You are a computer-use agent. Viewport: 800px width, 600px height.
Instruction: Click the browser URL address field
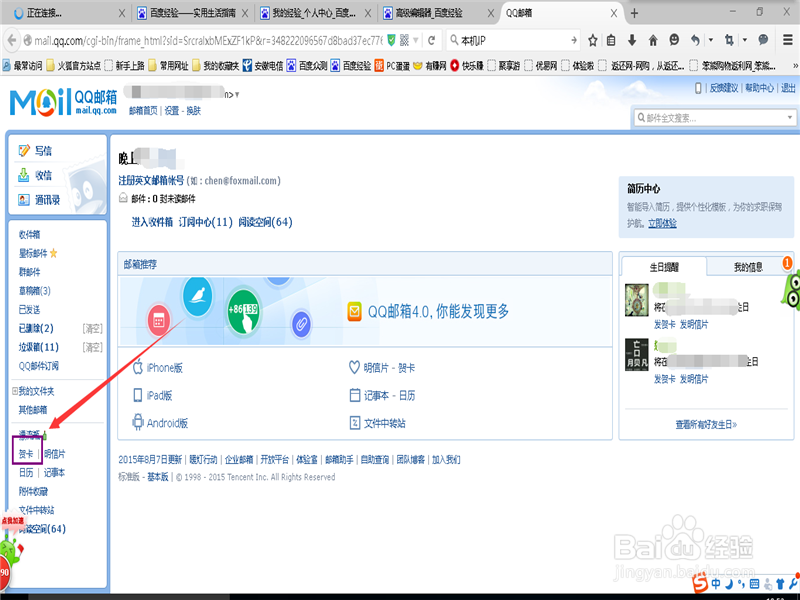click(208, 40)
